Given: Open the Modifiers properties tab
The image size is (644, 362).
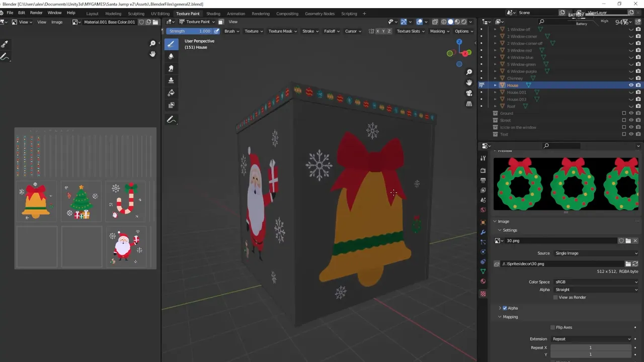Looking at the screenshot, I should tap(483, 232).
